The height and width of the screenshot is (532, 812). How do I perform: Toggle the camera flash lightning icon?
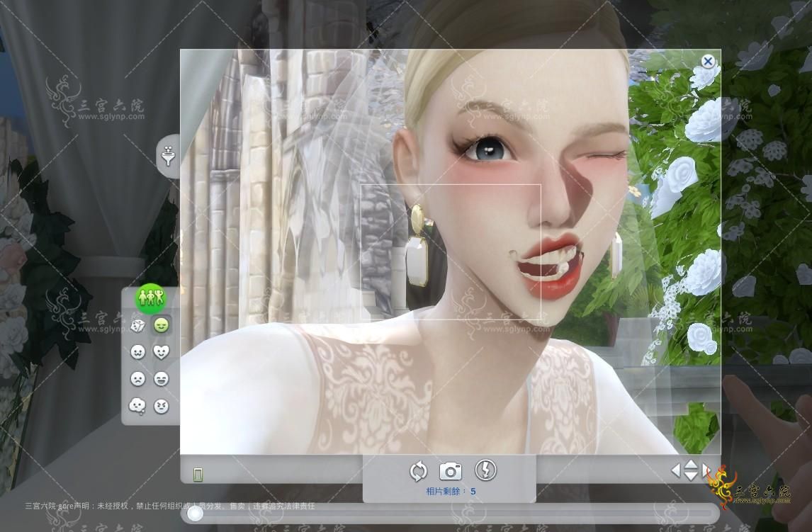click(x=486, y=470)
